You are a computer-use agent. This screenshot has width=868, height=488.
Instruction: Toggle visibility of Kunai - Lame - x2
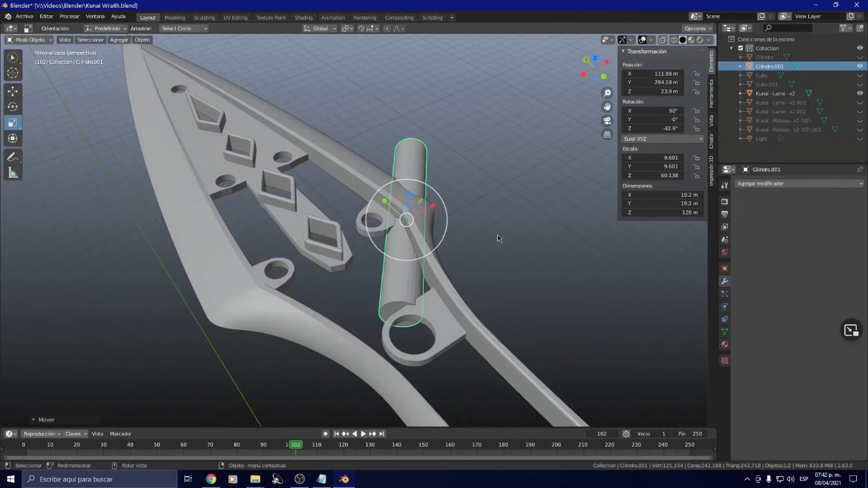860,93
